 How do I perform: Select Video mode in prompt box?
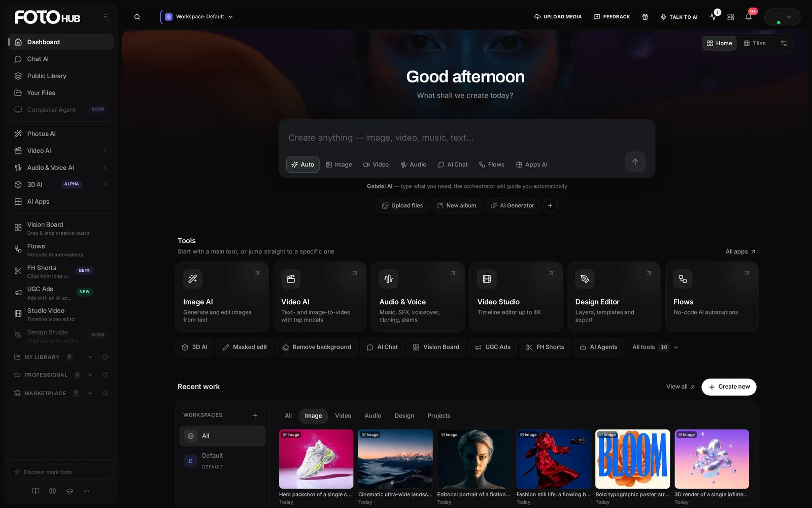pyautogui.click(x=376, y=165)
